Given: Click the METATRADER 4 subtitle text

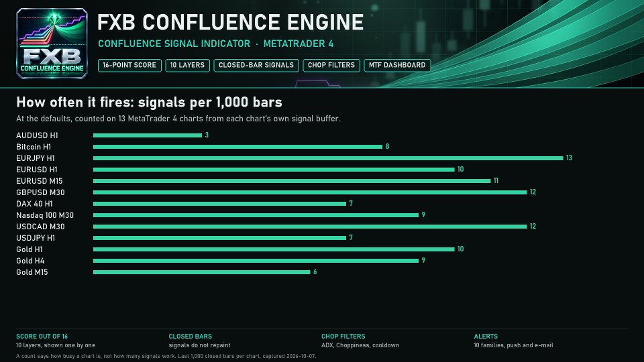Looking at the screenshot, I should click(x=299, y=44).
